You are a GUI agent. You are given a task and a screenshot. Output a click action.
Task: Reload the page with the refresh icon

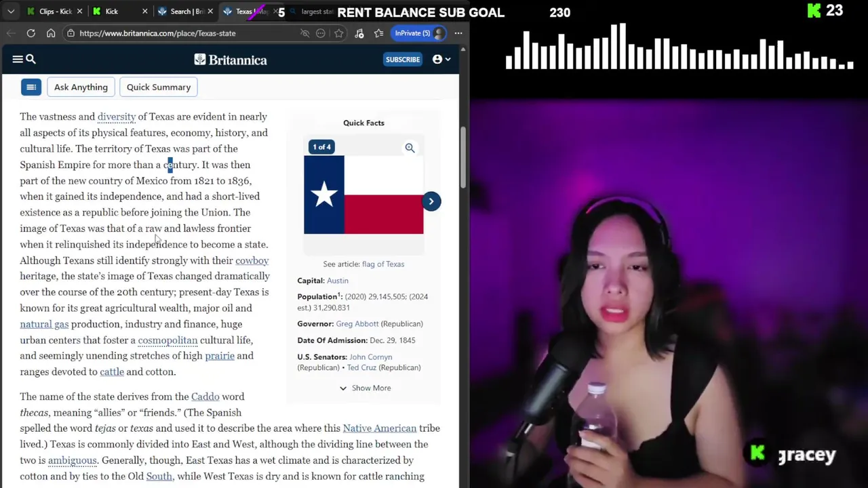pos(31,33)
